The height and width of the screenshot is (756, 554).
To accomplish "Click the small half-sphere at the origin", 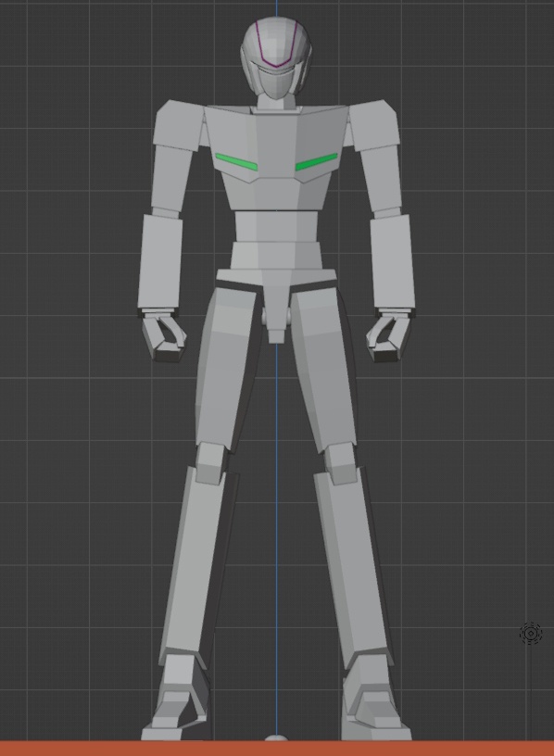I will (276, 737).
